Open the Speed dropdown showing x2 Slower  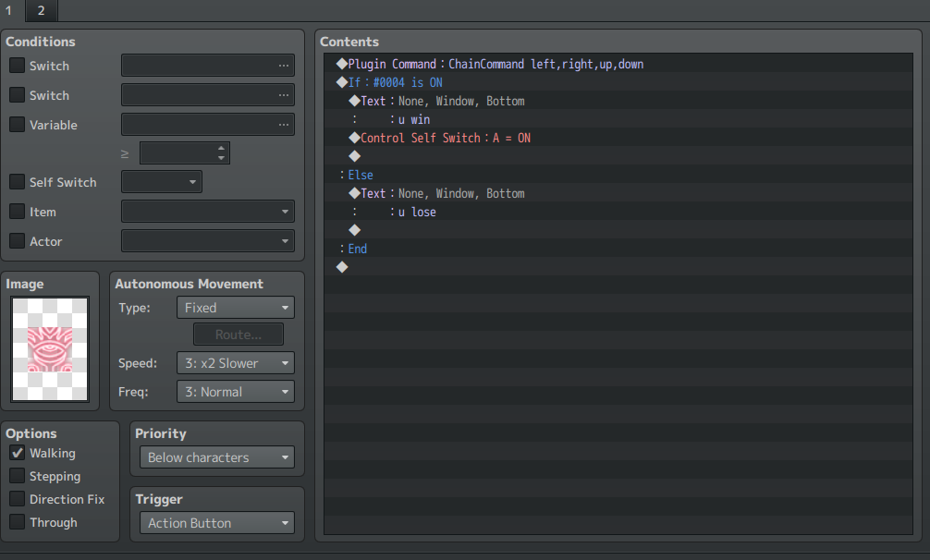pyautogui.click(x=236, y=363)
